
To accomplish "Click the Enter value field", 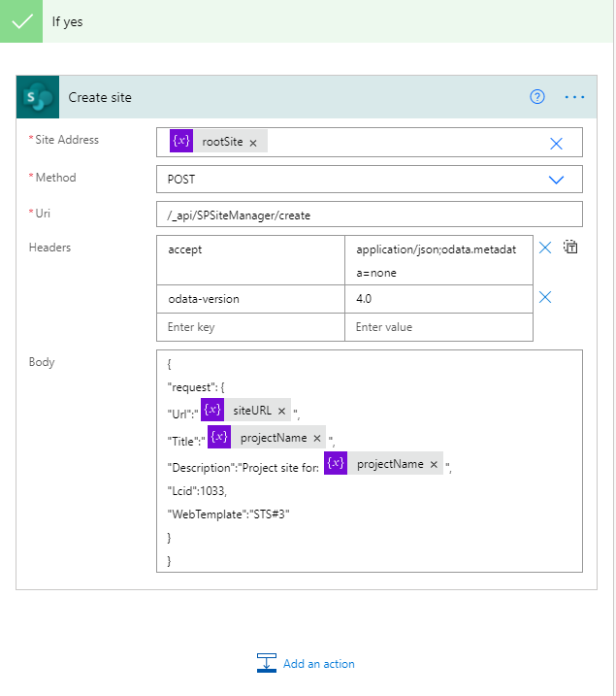I will [x=438, y=327].
